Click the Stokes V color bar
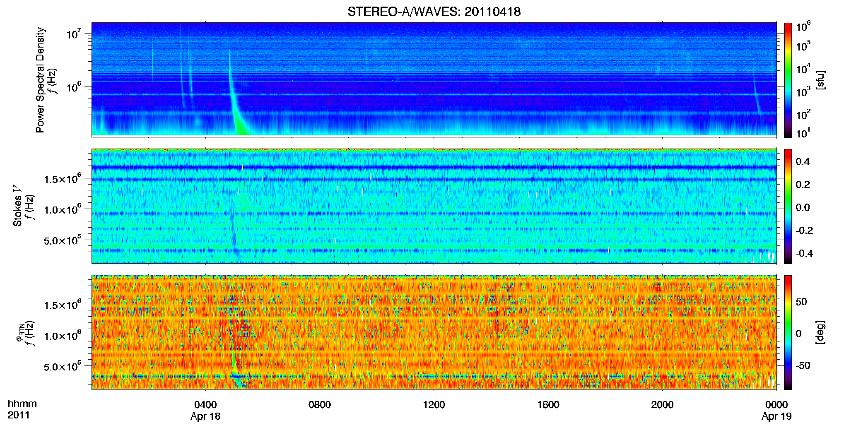Viewport: 868px width, 447px height. (x=788, y=206)
